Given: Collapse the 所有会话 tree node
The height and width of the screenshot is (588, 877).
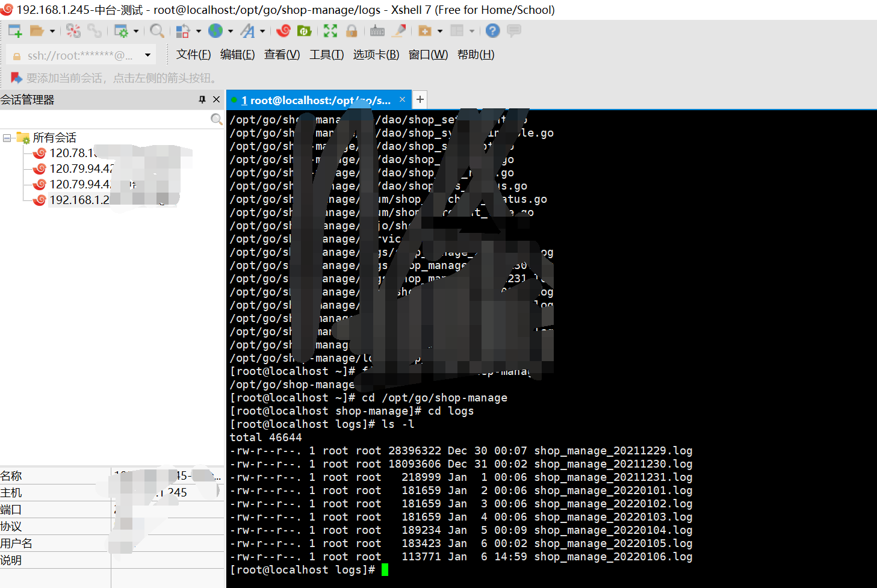Looking at the screenshot, I should pyautogui.click(x=7, y=138).
